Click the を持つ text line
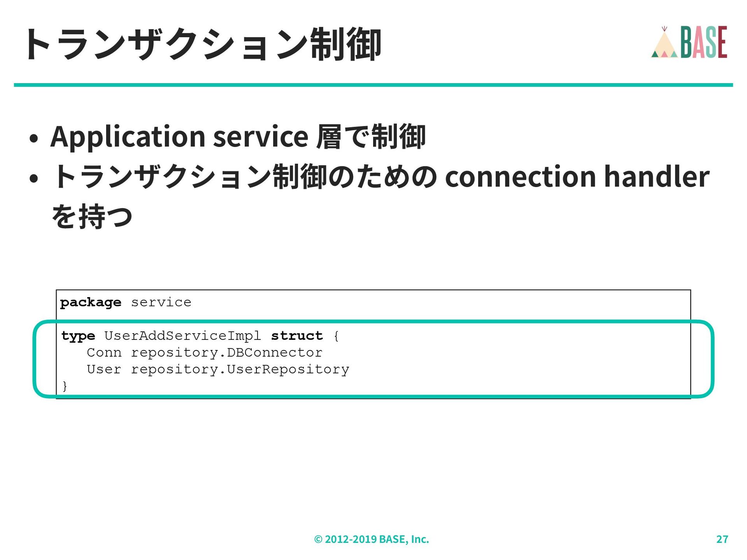Image resolution: width=747 pixels, height=560 pixels. tap(92, 216)
